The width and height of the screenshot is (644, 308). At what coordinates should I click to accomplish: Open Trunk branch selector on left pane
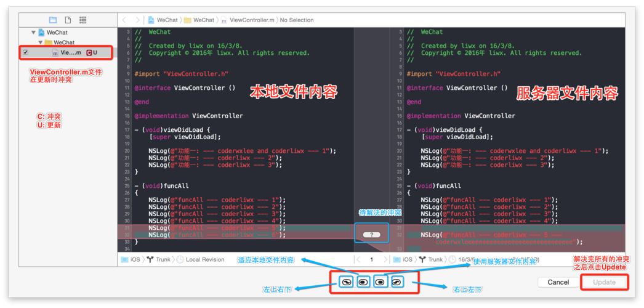tap(162, 260)
